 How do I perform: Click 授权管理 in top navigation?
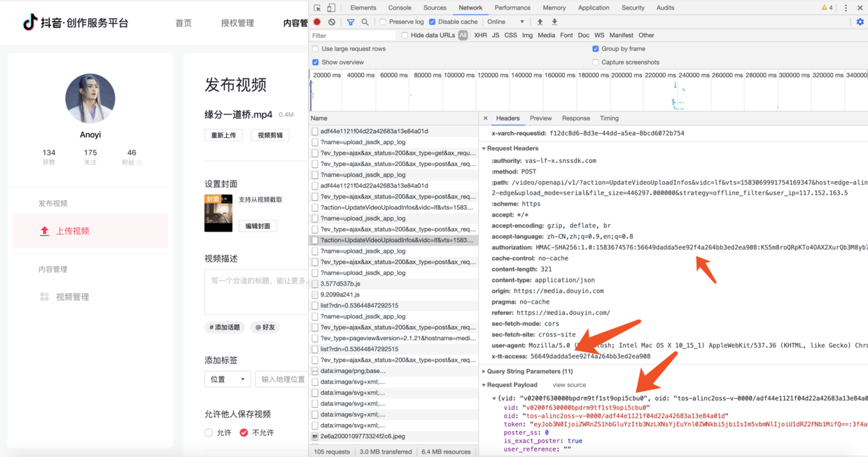pos(237,23)
